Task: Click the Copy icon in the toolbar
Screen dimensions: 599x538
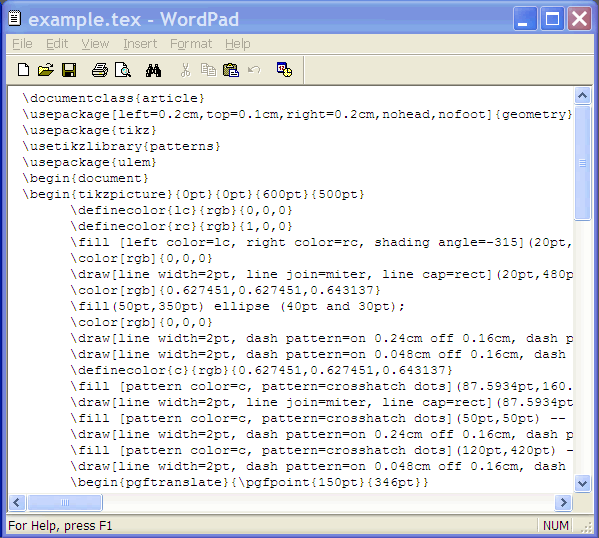Action: pos(208,70)
